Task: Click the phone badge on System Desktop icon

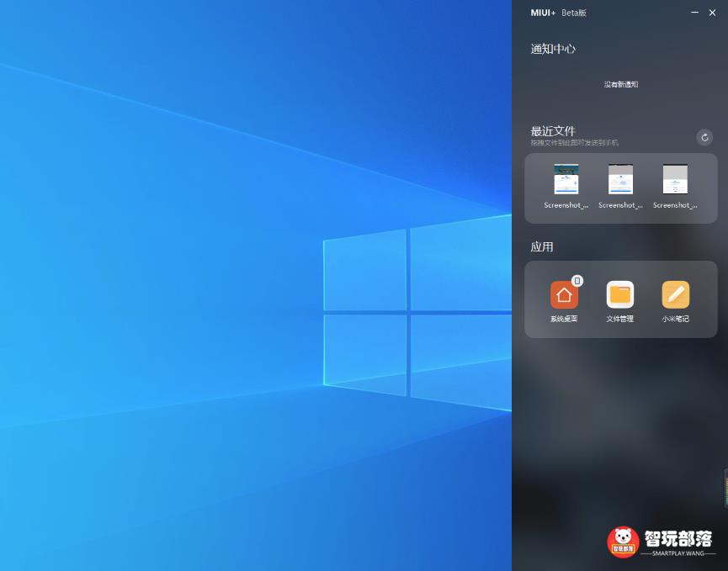Action: pos(576,281)
